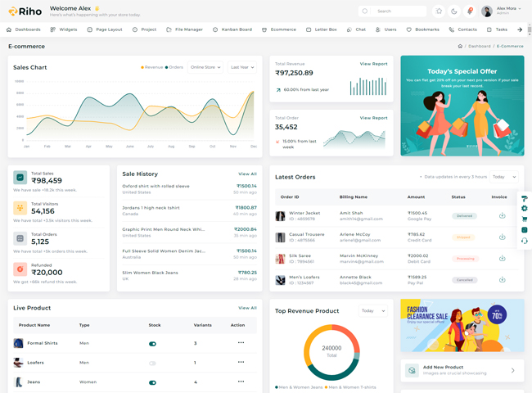
Task: Open notifications bell icon
Action: 470,11
